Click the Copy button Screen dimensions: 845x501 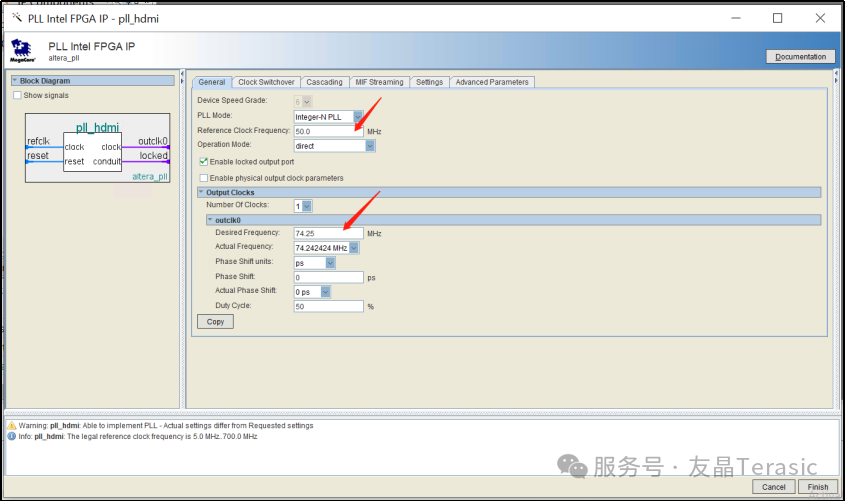click(215, 322)
